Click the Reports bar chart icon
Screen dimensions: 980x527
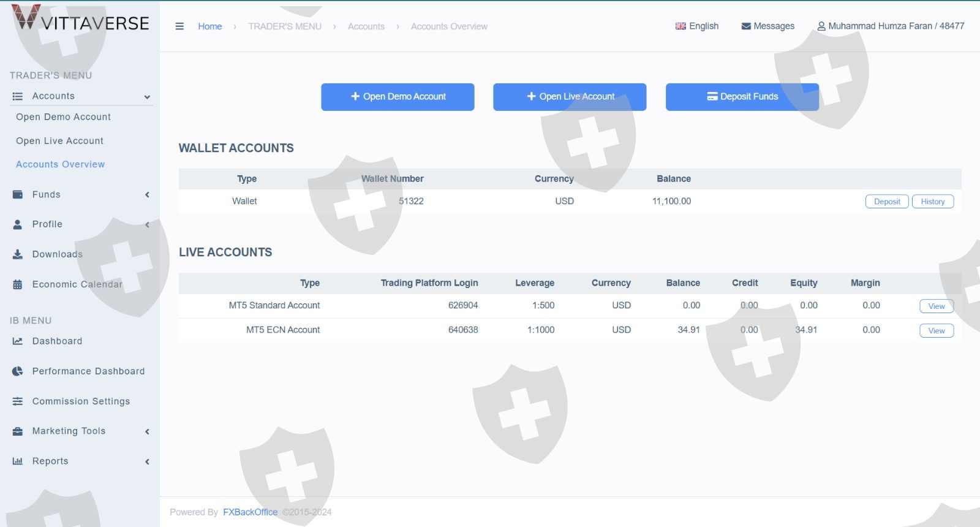18,461
